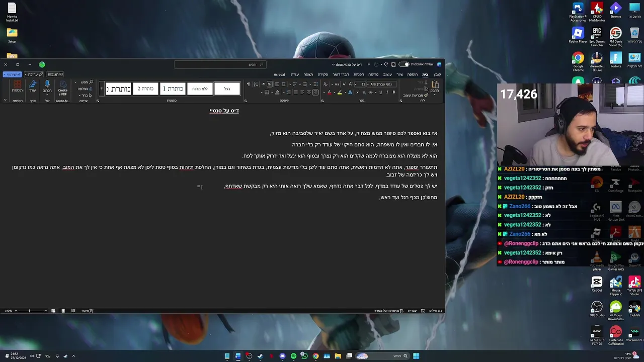Collapse the ribbon with the chevron arrow
The width and height of the screenshot is (644, 362).
point(5,100)
